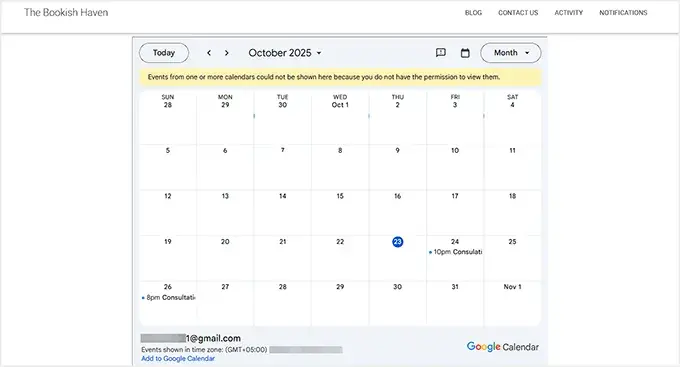Select day 31 in calendar

pos(454,287)
